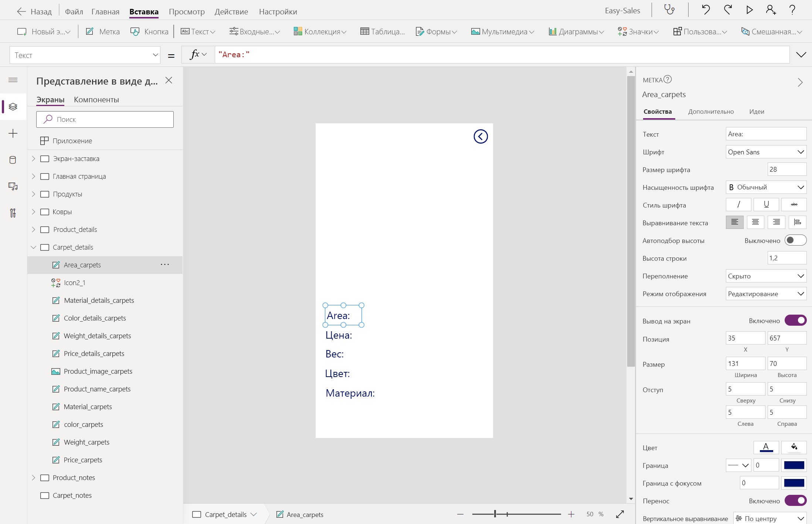
Task: Turn off Перенос toggle
Action: pyautogui.click(x=795, y=501)
